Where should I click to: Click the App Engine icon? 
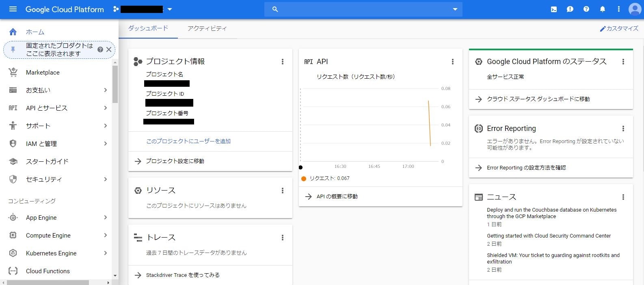point(13,217)
